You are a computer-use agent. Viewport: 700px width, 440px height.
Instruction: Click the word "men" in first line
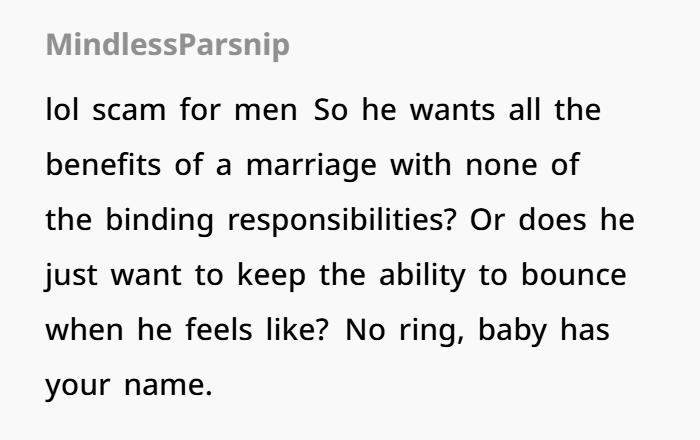(266, 110)
